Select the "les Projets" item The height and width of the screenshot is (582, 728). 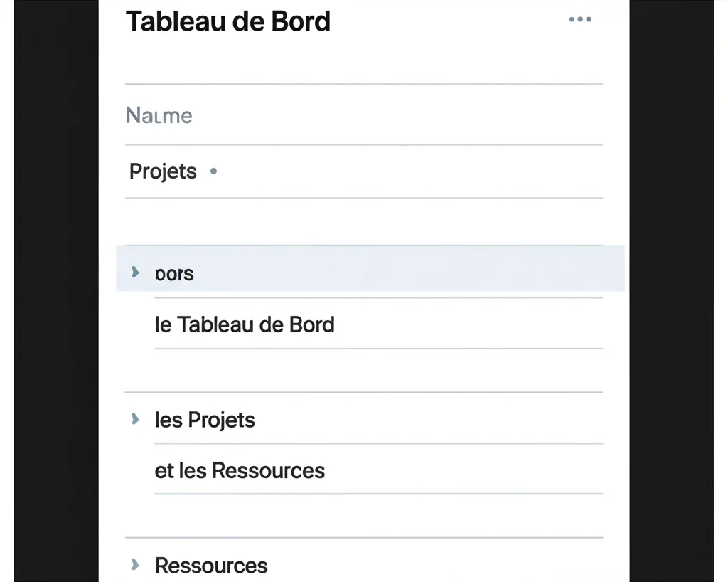point(205,420)
